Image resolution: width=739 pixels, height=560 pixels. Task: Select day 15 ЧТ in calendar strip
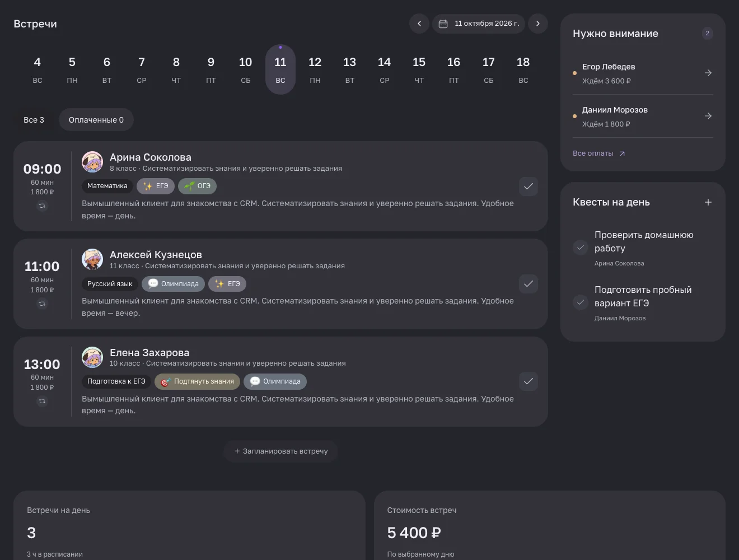419,69
